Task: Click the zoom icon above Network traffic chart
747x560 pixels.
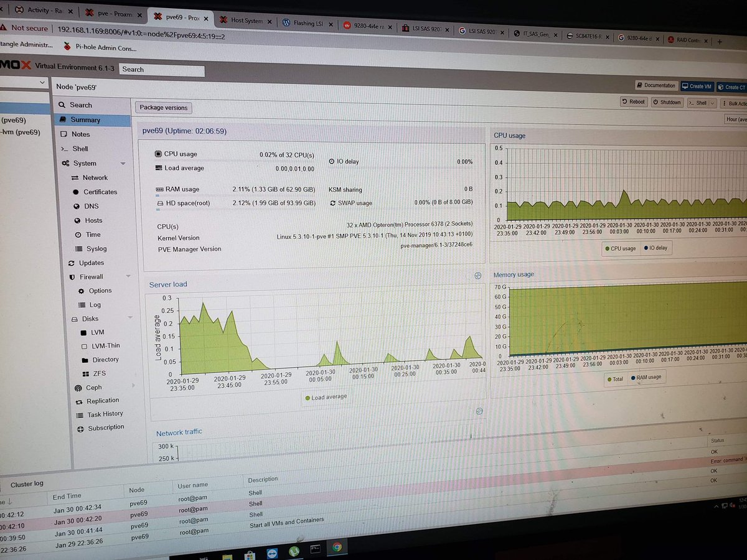Action: [479, 411]
